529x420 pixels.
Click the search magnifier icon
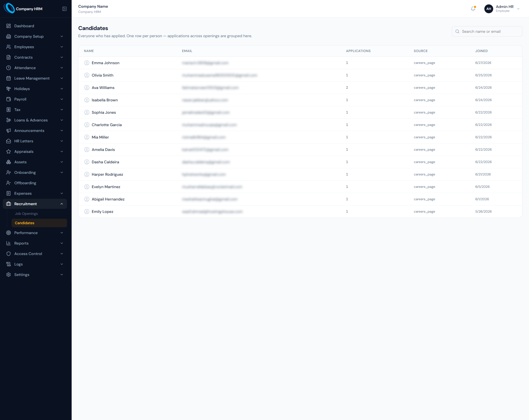coord(457,31)
